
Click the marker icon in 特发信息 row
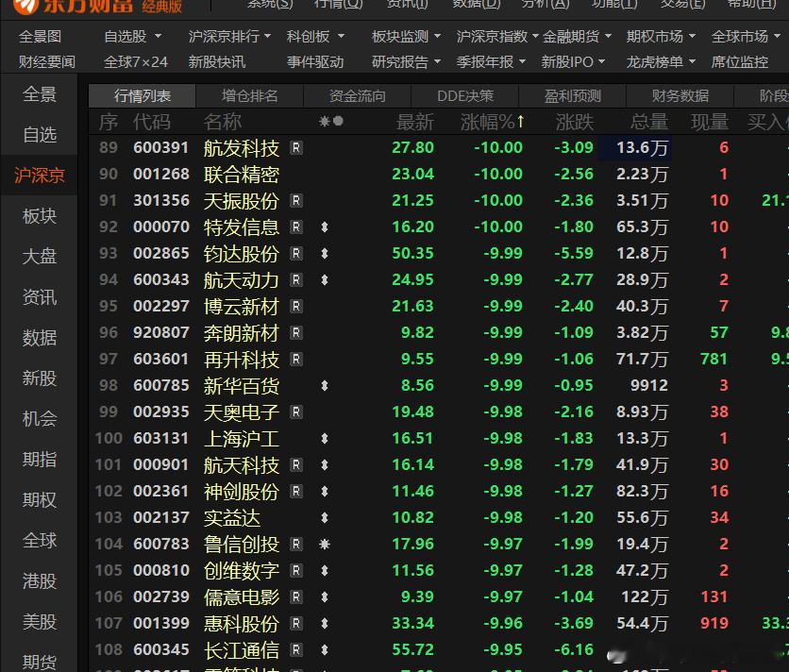(x=325, y=227)
